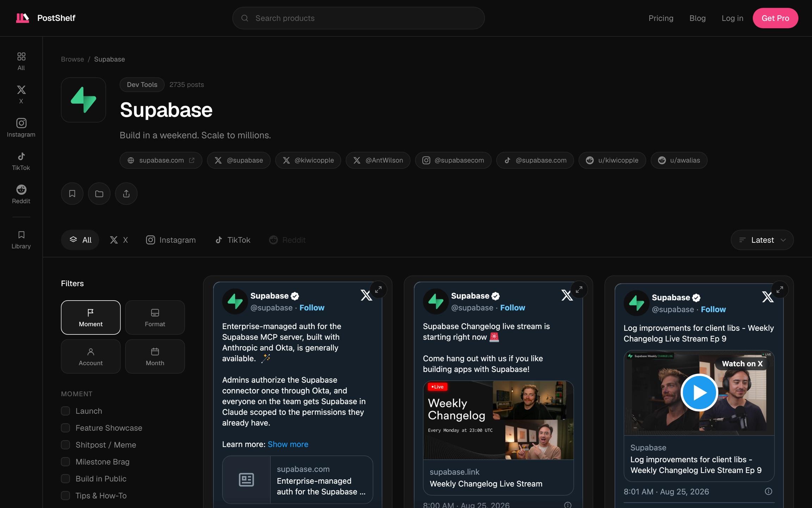Image resolution: width=812 pixels, height=508 pixels.
Task: Check the Milestone Brag filter
Action: [66, 462]
